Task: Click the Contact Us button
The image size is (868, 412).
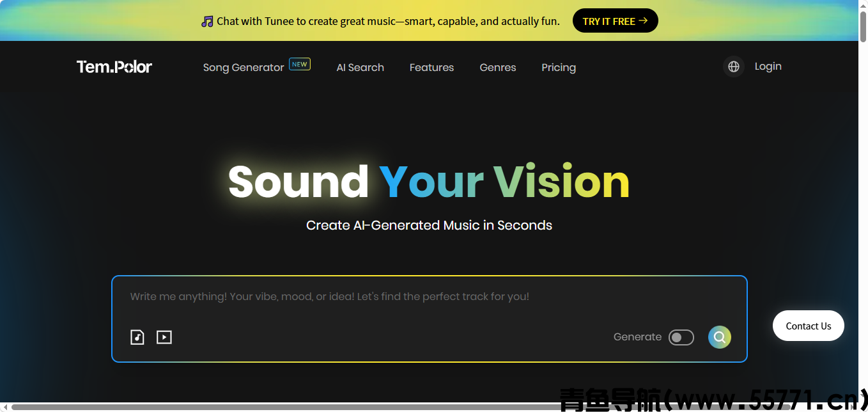Action: point(809,326)
